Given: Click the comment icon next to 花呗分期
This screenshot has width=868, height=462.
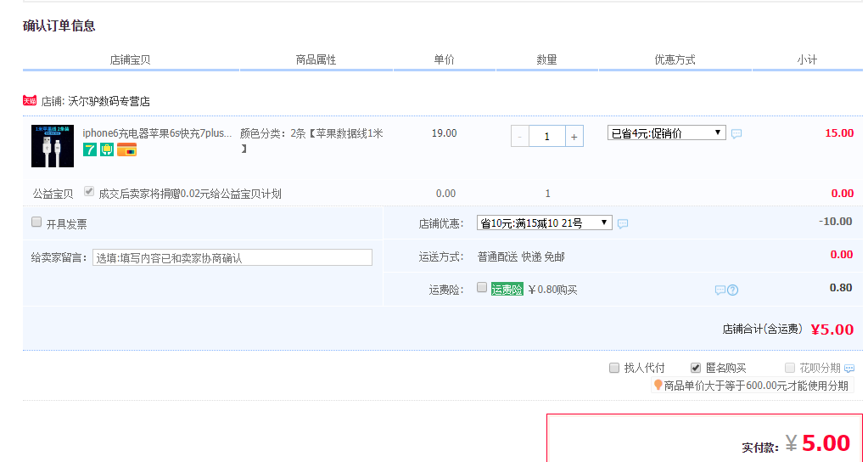Looking at the screenshot, I should [x=849, y=369].
